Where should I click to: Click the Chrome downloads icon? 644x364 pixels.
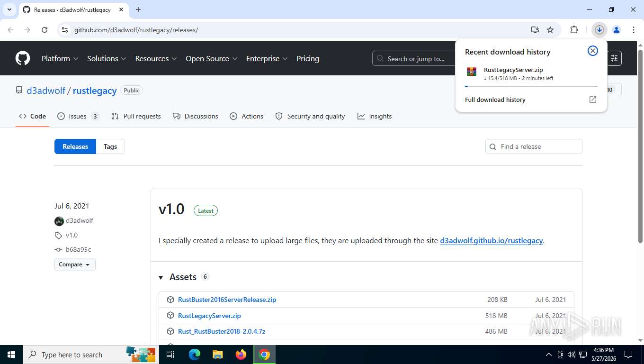[x=599, y=30]
